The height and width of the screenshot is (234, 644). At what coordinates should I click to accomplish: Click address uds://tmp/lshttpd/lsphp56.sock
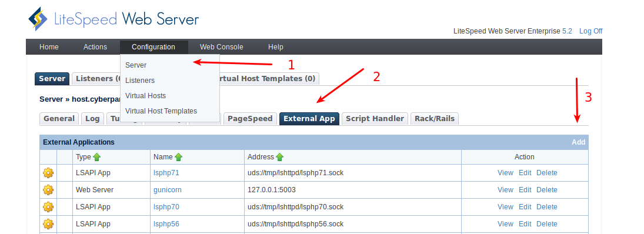pyautogui.click(x=296, y=224)
